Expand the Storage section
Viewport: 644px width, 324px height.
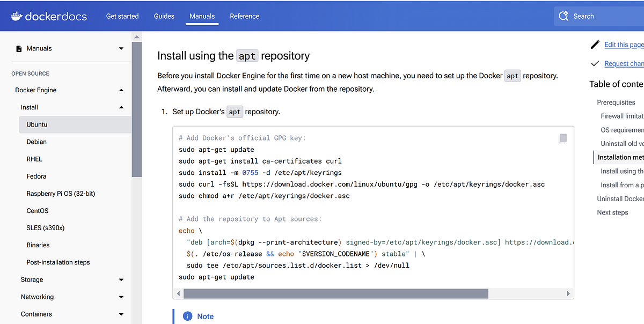121,279
